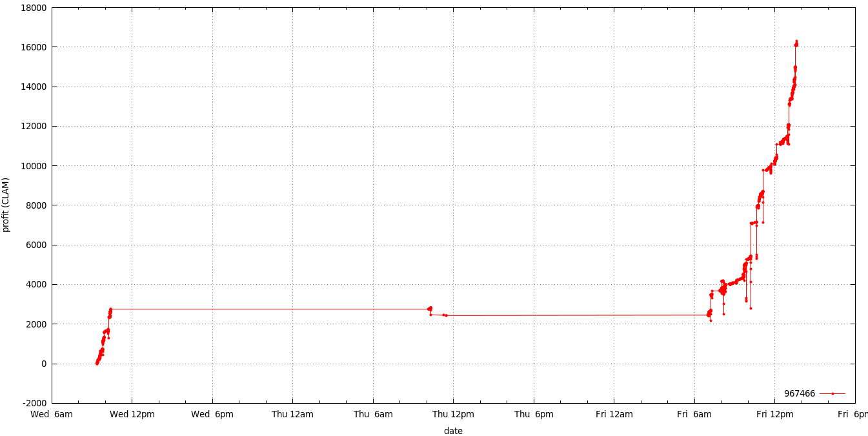Click the y-axis label "-2000"
This screenshot has width=868, height=436.
35,403
